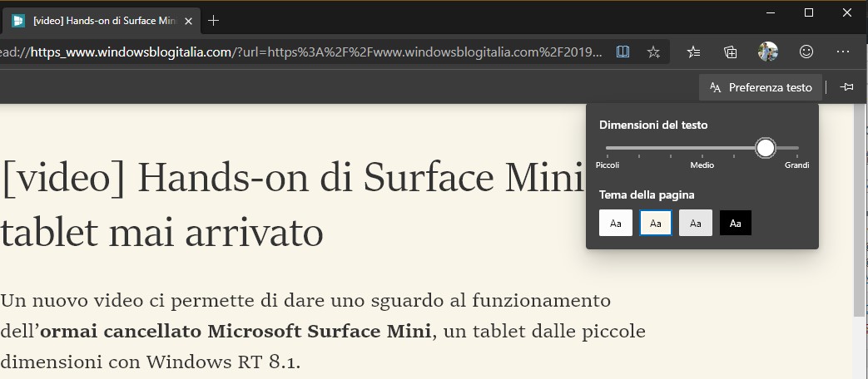Image resolution: width=868 pixels, height=379 pixels.
Task: Open the Collections icon
Action: pyautogui.click(x=730, y=52)
